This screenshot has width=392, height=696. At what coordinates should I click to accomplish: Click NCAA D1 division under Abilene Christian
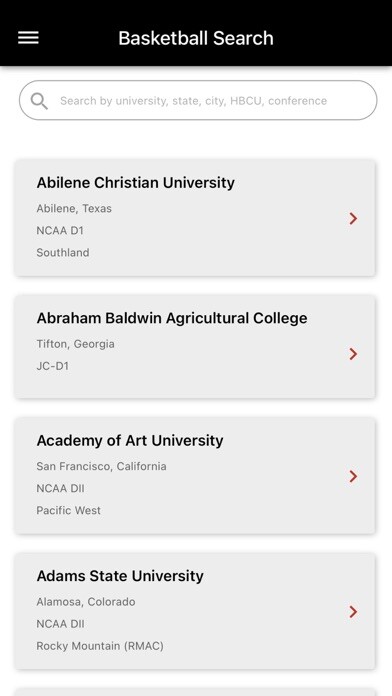(x=60, y=230)
